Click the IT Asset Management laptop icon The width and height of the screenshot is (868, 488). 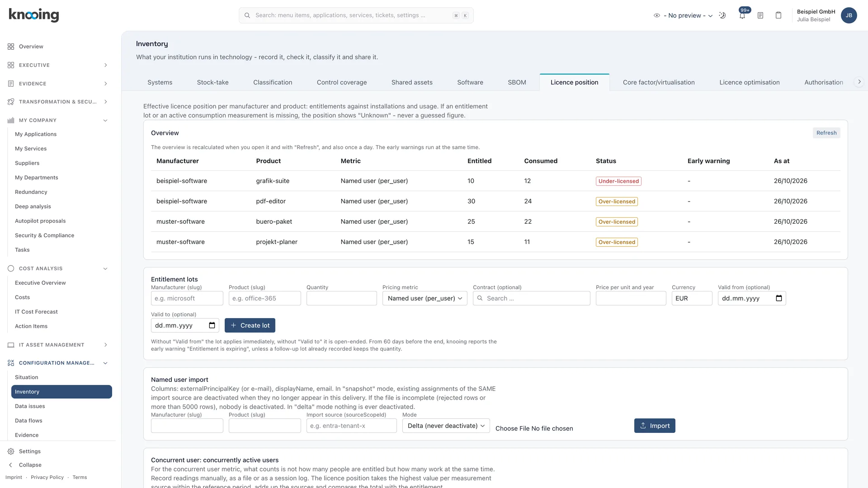coord(11,345)
